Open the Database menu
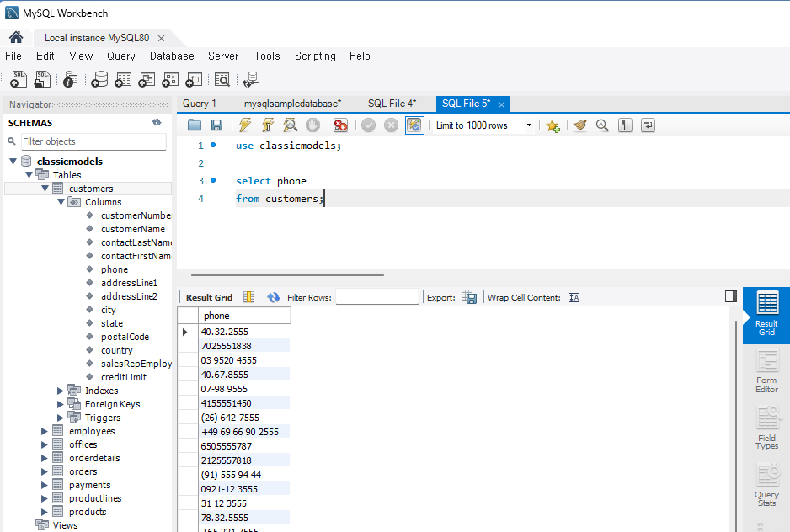This screenshot has height=532, width=790. pyautogui.click(x=172, y=56)
